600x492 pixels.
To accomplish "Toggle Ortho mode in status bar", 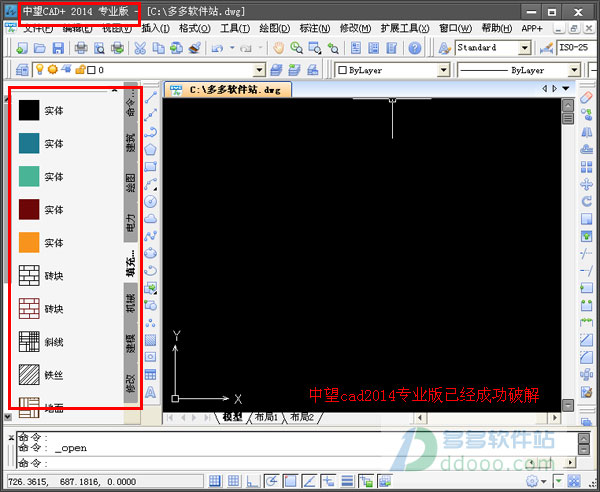I will click(x=252, y=481).
